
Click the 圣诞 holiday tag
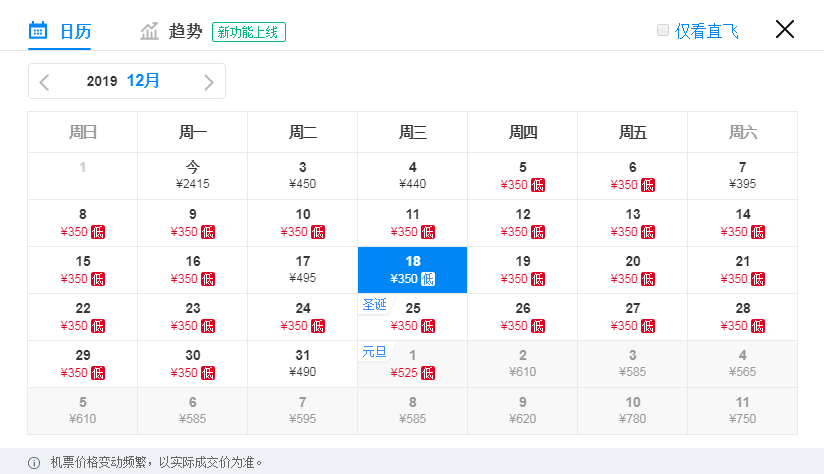(374, 304)
